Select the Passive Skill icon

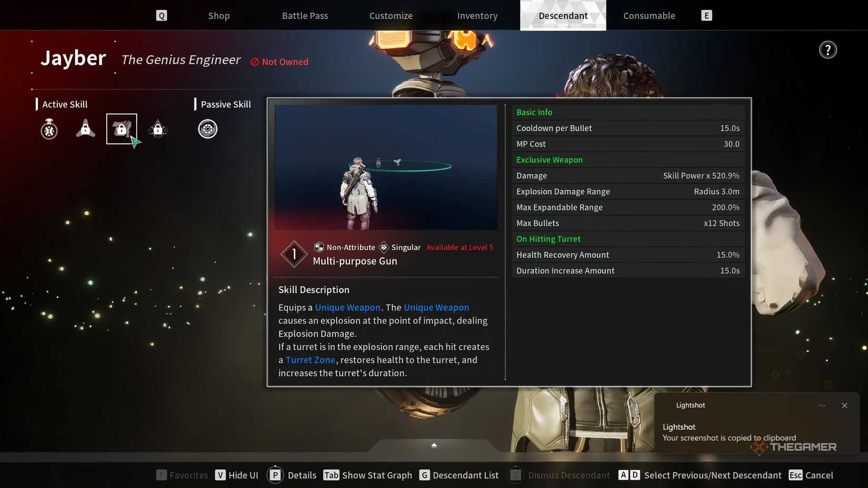tap(208, 129)
